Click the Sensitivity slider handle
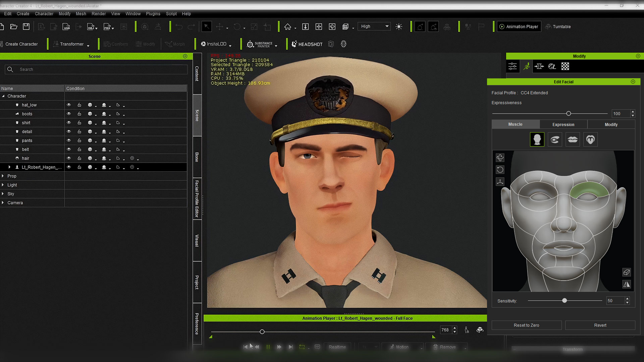 pos(565,301)
